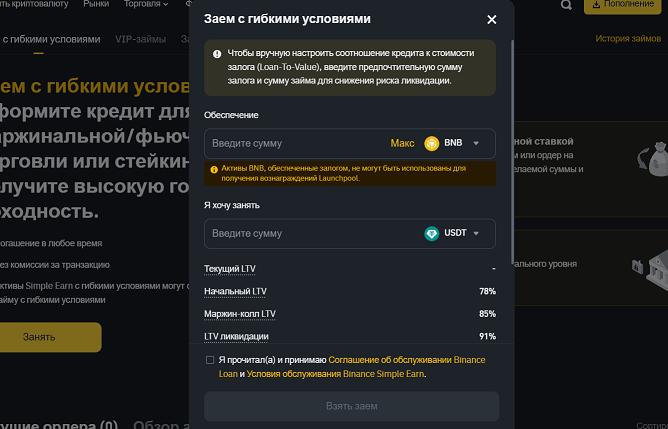Open the BNB collateral dropdown arrow
Viewport: 668px width, 429px height.
tap(476, 144)
